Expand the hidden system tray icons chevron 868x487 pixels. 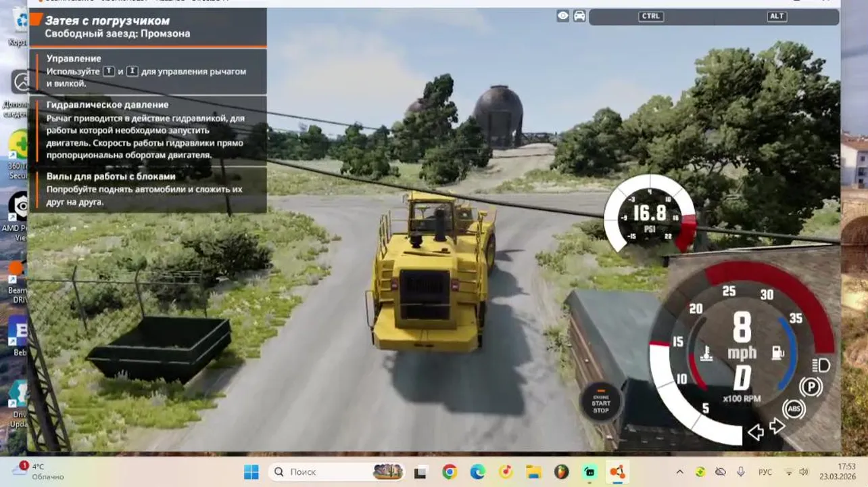pyautogui.click(x=679, y=471)
